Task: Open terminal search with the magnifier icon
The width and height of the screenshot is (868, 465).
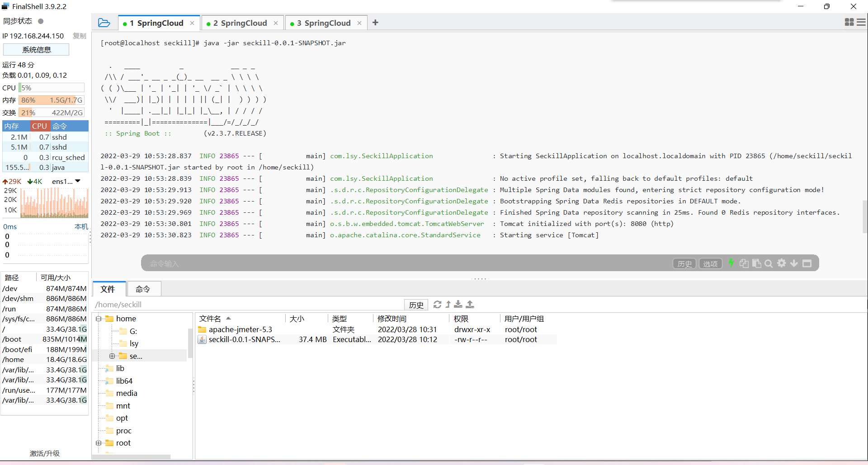Action: (769, 263)
